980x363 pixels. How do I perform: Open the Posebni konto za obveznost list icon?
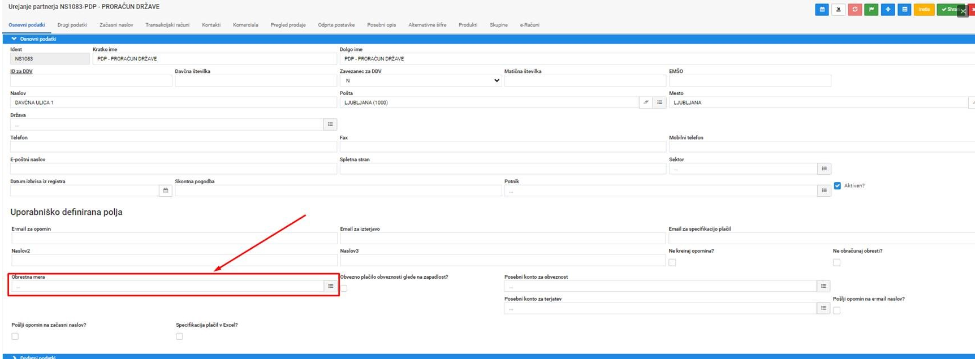823,286
